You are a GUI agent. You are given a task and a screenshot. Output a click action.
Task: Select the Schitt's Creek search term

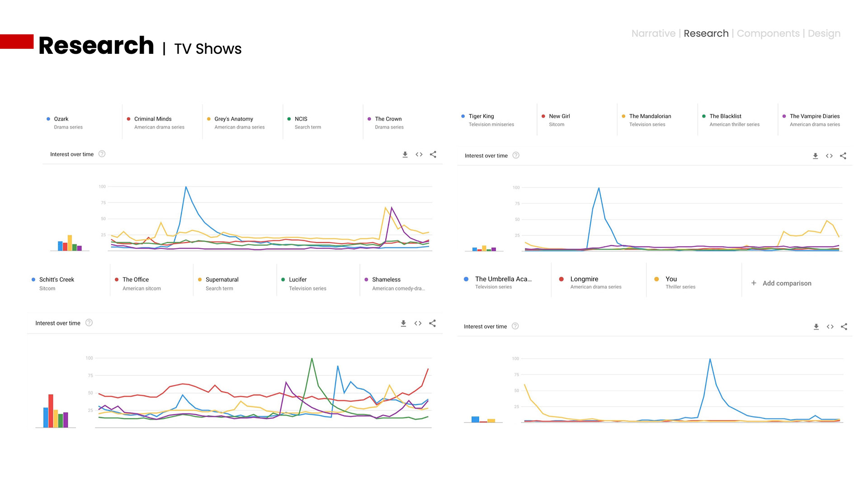coord(52,284)
